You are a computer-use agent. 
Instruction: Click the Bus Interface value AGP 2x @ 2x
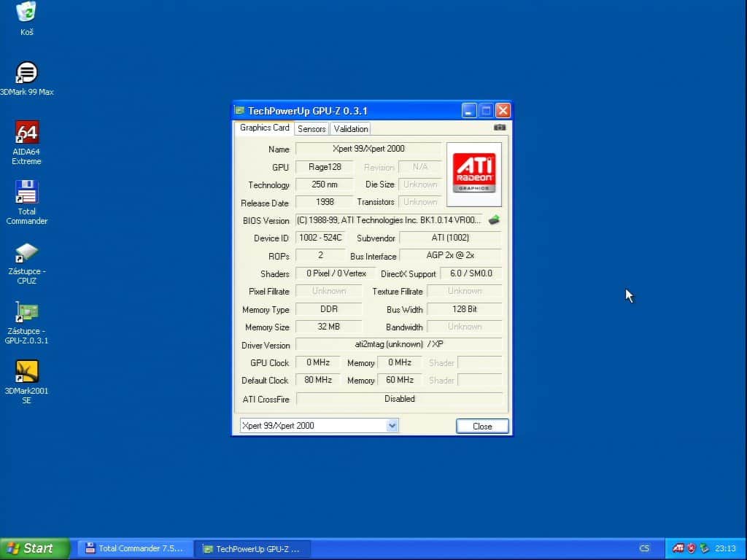tap(450, 255)
